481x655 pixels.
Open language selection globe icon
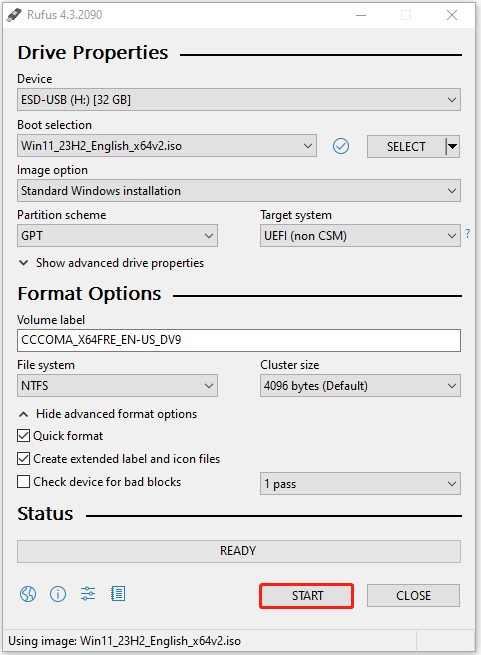tap(28, 594)
